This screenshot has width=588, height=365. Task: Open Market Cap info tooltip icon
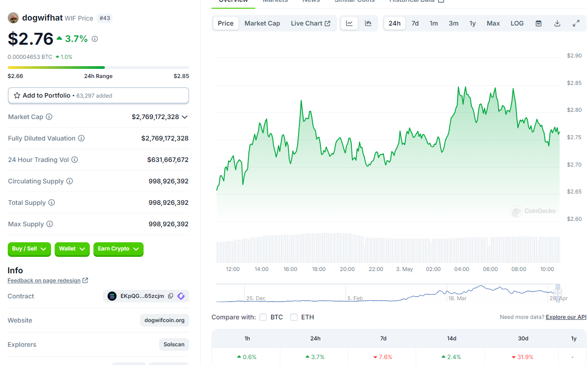[x=49, y=117]
